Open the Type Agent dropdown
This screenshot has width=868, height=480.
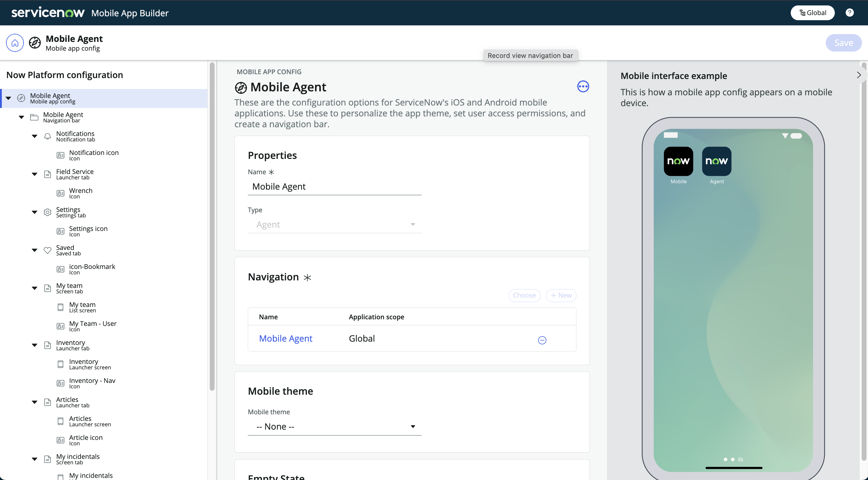(335, 225)
